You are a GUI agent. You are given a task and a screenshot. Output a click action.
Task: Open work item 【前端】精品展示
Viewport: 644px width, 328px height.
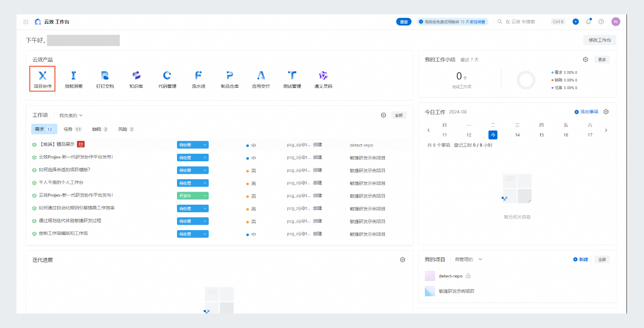tap(56, 145)
